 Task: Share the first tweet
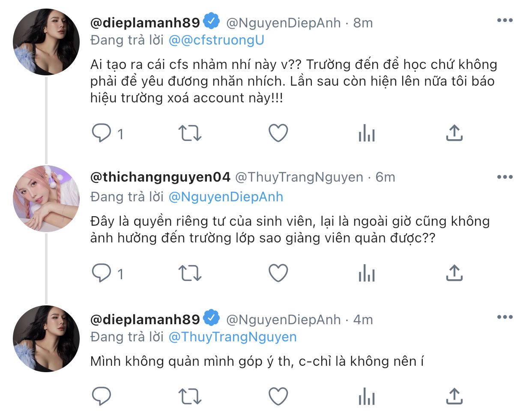point(454,133)
